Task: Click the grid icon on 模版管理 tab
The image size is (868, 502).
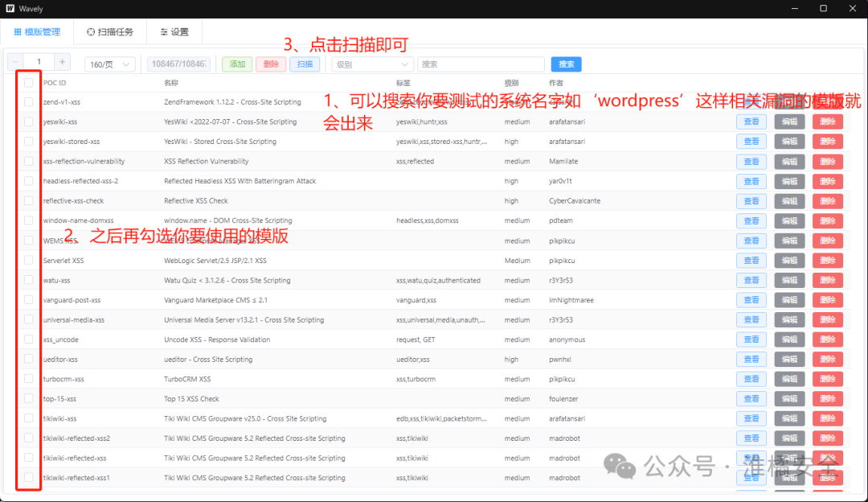Action: [18, 32]
